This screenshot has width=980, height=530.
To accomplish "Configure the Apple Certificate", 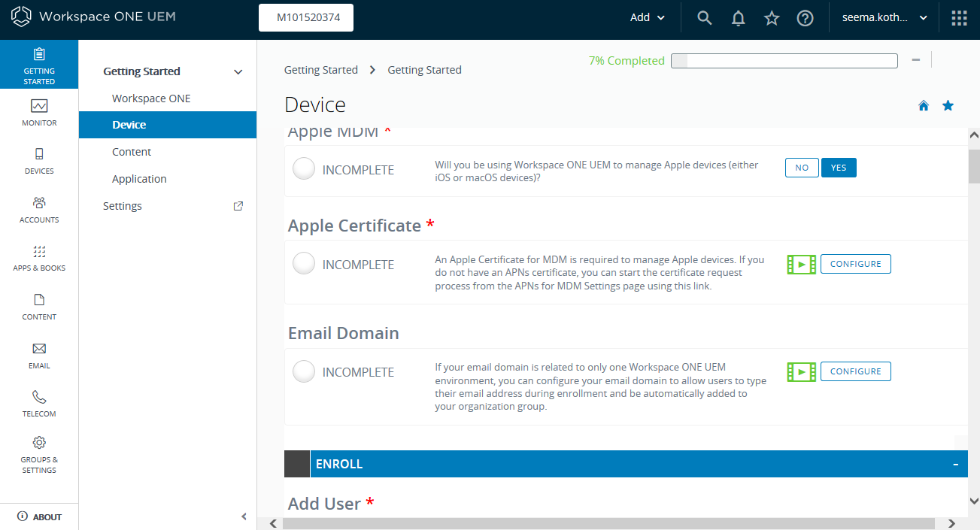I will (x=856, y=264).
